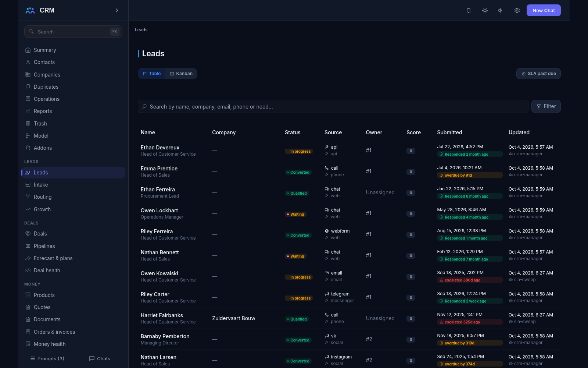Go to Addons
The height and width of the screenshot is (368, 588).
(73, 148)
